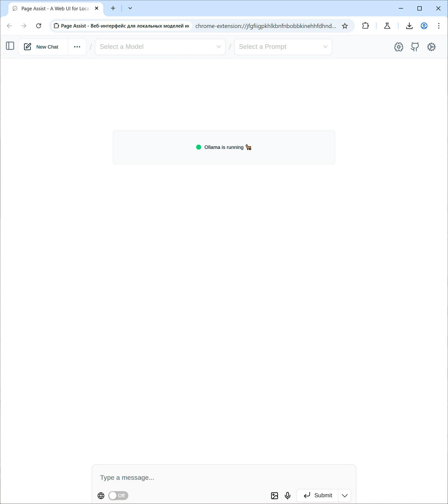448x504 pixels.
Task: Toggle the chat history sidebar panel
Action: (x=10, y=46)
